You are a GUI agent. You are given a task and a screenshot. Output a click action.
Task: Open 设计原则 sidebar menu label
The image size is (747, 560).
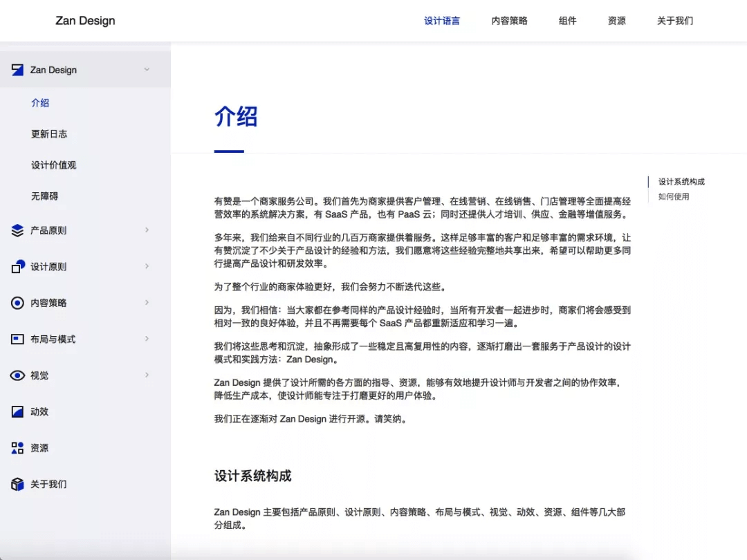(48, 267)
